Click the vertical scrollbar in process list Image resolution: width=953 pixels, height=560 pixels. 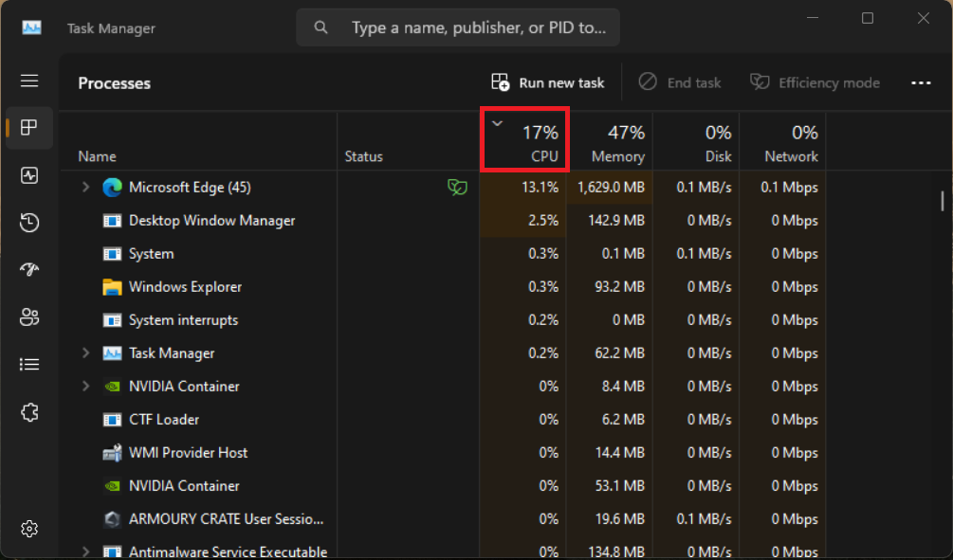[942, 201]
